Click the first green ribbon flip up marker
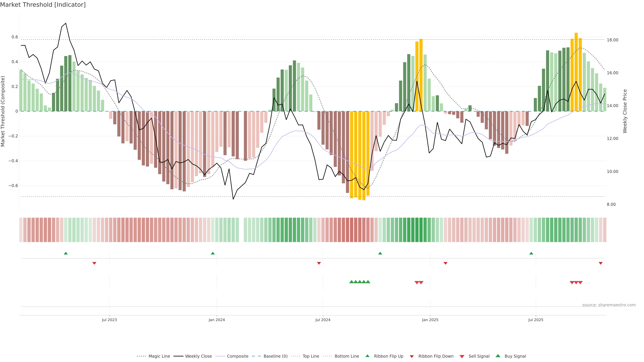The height and width of the screenshot is (362, 644). click(66, 253)
